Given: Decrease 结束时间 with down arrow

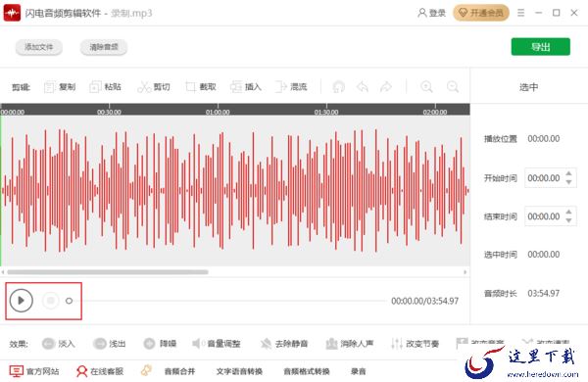Looking at the screenshot, I should 568,220.
